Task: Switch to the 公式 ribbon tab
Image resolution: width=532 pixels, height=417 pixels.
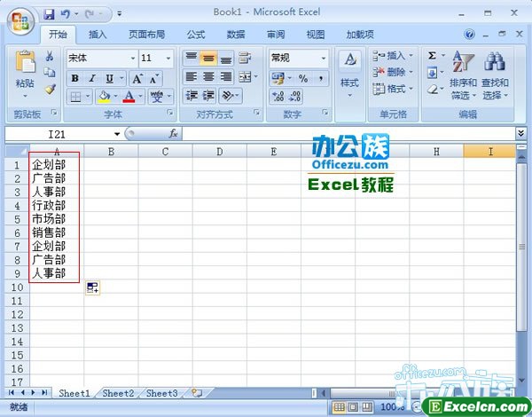Action: [196, 35]
